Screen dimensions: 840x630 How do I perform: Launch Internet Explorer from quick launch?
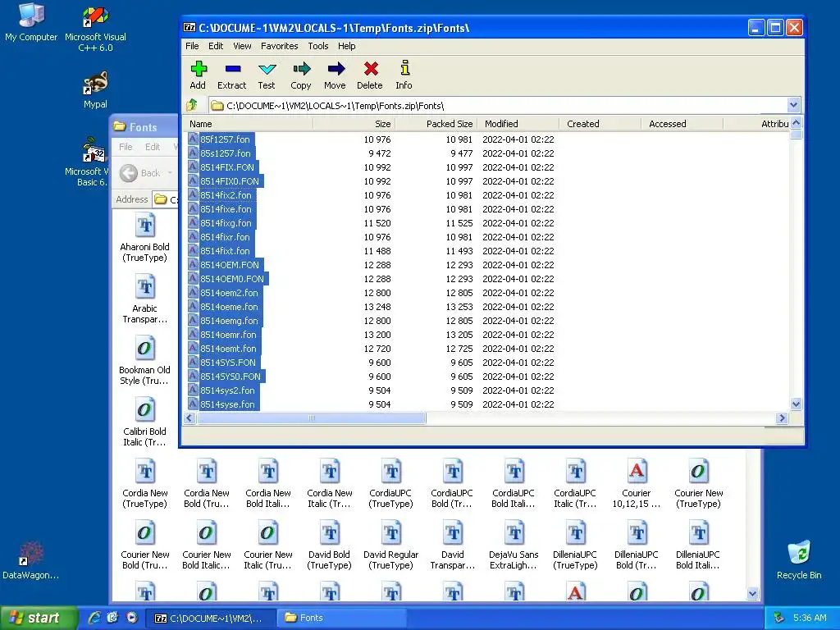[x=94, y=618]
